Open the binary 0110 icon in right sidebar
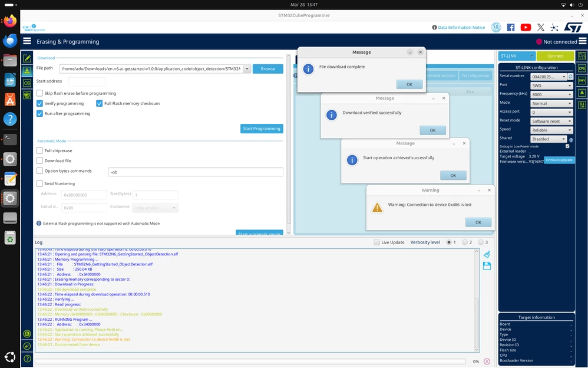 click(x=582, y=105)
